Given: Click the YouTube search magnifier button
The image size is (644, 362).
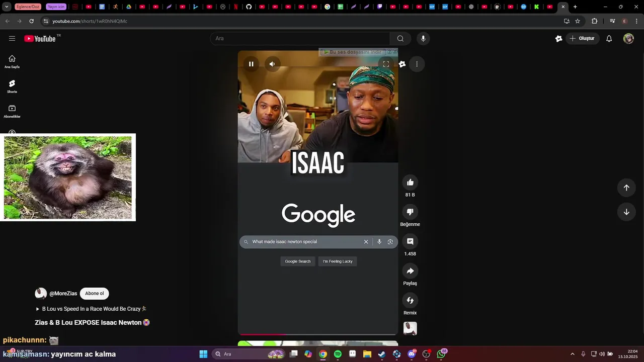Looking at the screenshot, I should tap(400, 39).
